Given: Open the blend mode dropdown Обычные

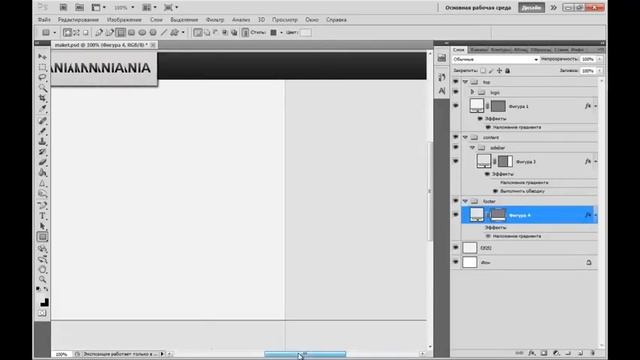Looking at the screenshot, I should (x=496, y=59).
